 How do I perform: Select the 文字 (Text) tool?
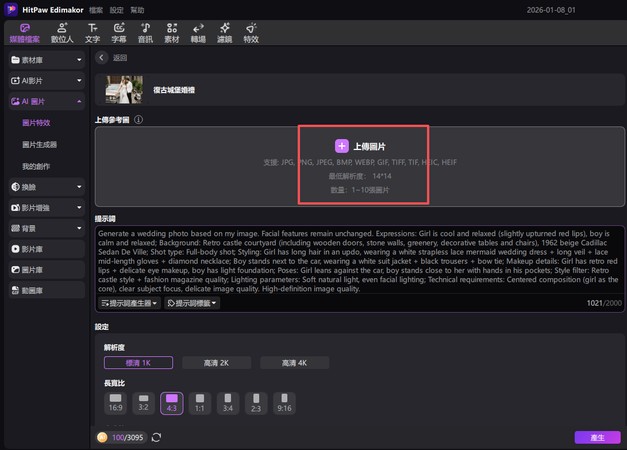pos(92,33)
